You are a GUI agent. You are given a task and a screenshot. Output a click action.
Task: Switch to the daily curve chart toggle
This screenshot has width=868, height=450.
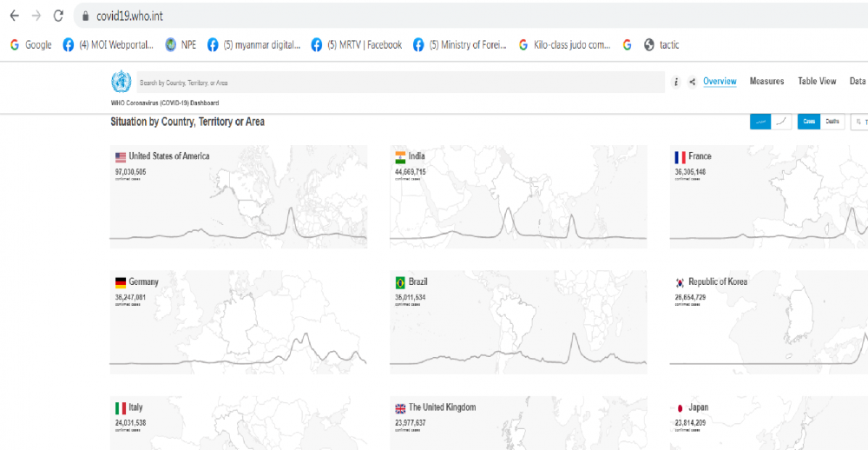click(x=759, y=122)
